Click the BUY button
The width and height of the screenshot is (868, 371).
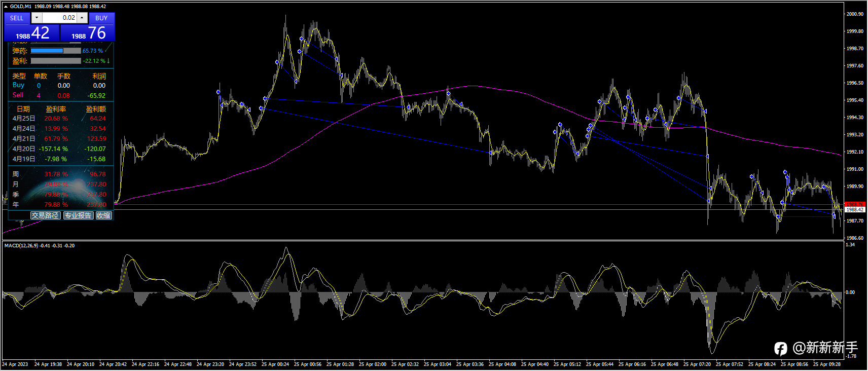pyautogui.click(x=101, y=18)
